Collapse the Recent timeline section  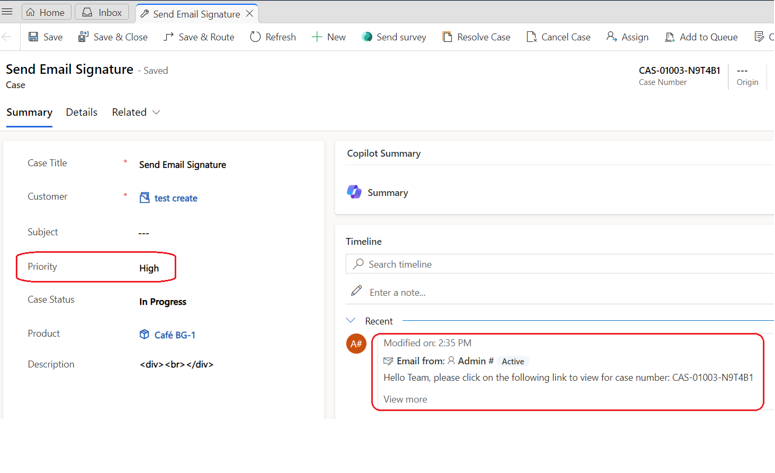[351, 321]
